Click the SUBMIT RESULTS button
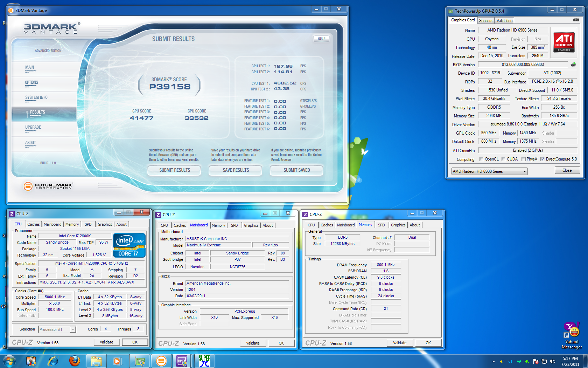Viewport: 588px width, 368px height. coord(175,170)
